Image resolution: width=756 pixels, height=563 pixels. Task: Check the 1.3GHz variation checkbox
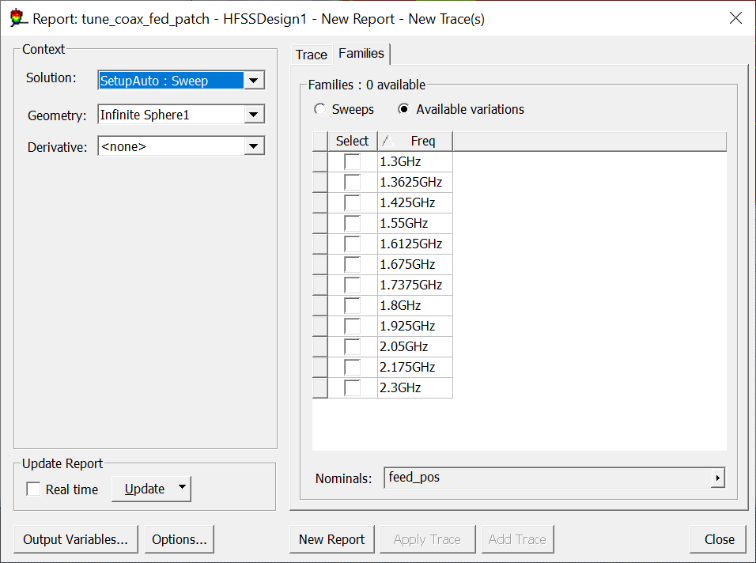tap(352, 161)
